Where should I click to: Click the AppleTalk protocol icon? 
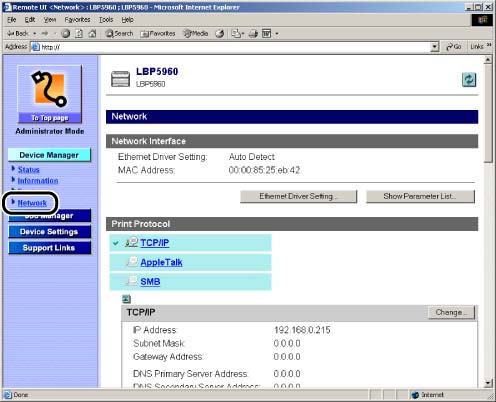pyautogui.click(x=131, y=262)
